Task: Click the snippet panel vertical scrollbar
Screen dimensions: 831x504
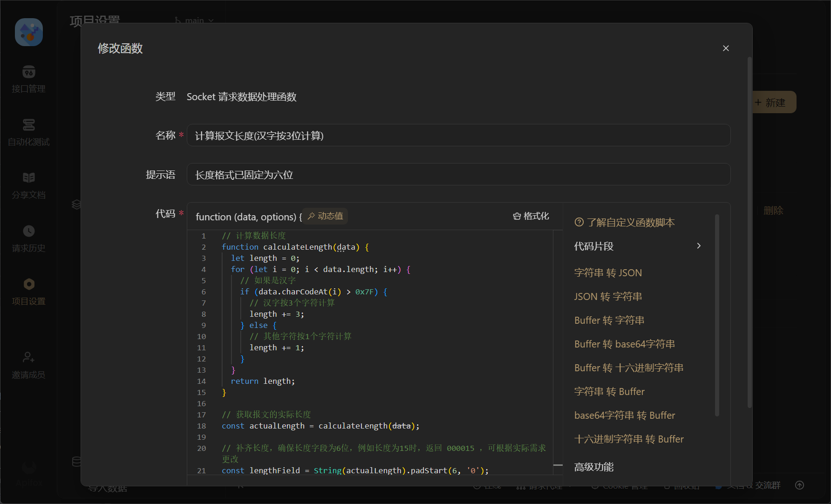Action: pos(717,315)
